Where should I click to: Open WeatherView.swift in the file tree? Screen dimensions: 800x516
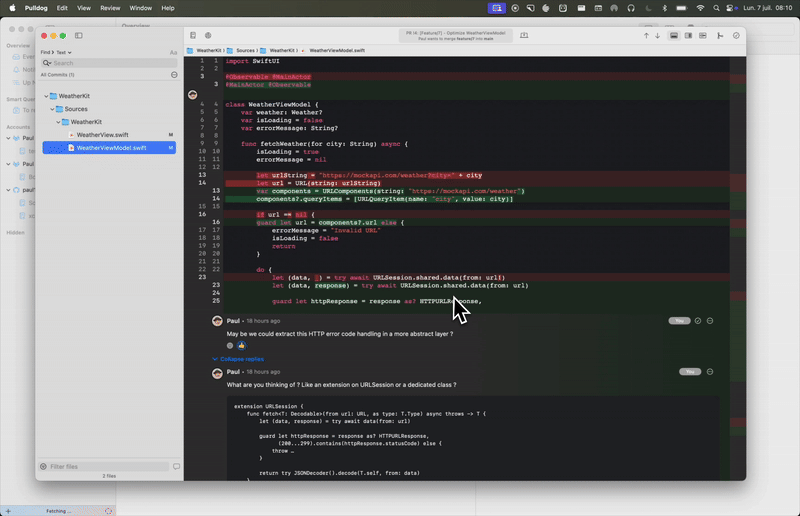tap(103, 135)
